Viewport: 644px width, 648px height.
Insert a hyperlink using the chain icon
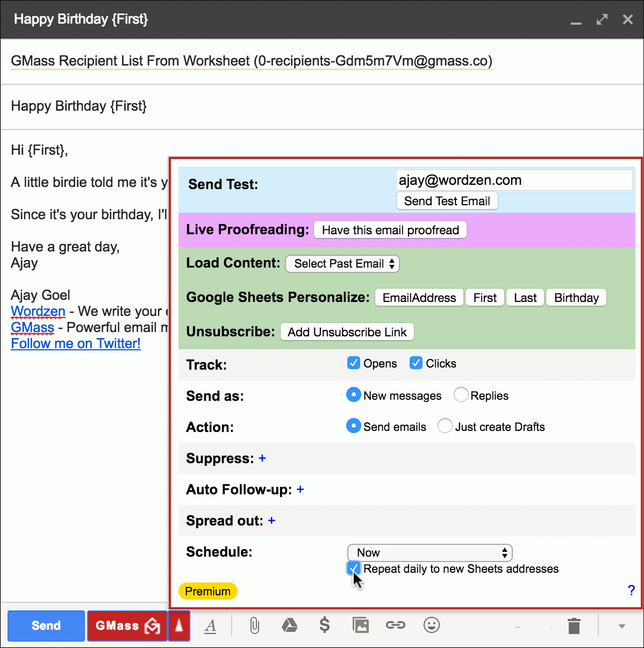click(396, 625)
